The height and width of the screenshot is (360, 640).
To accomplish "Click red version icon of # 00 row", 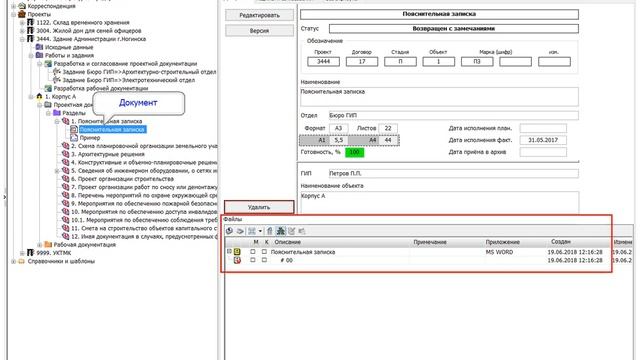I will [237, 260].
